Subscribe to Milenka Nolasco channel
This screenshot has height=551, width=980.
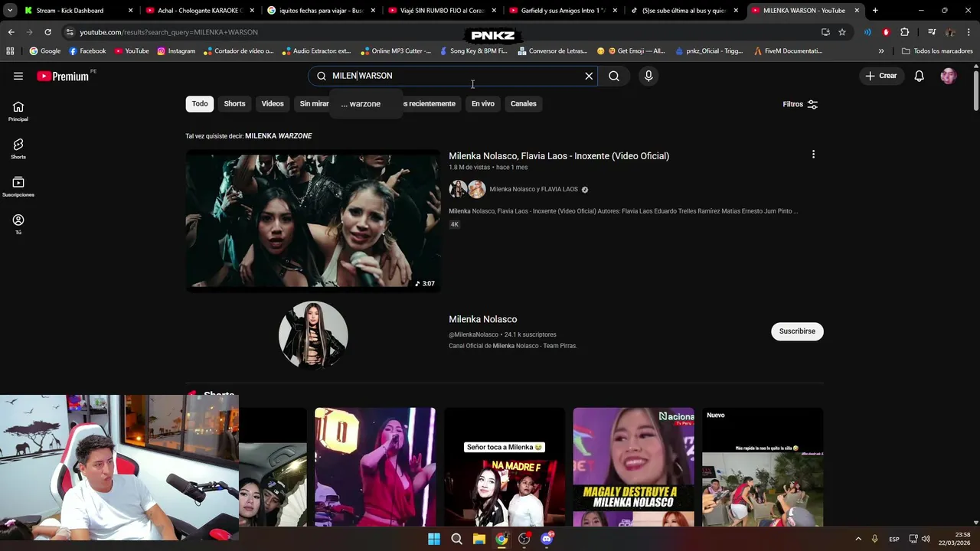point(797,331)
